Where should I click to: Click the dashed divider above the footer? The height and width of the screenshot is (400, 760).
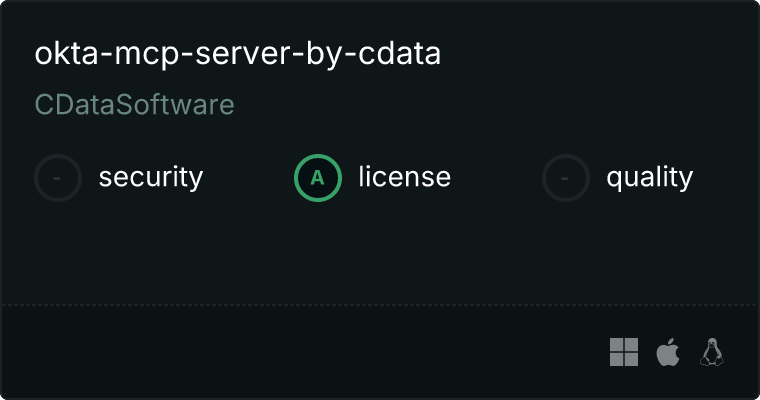(380, 304)
